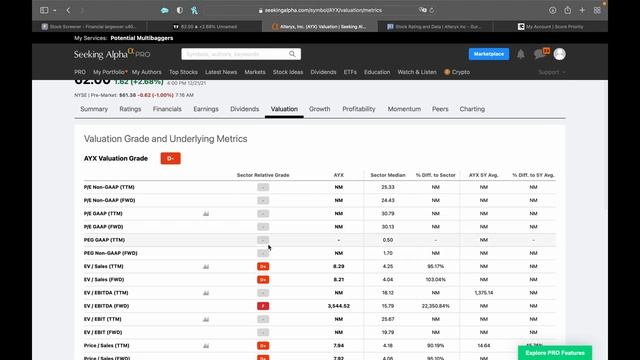Click the 22,350.84% difference value
This screenshot has height=360, width=640.
(436, 306)
